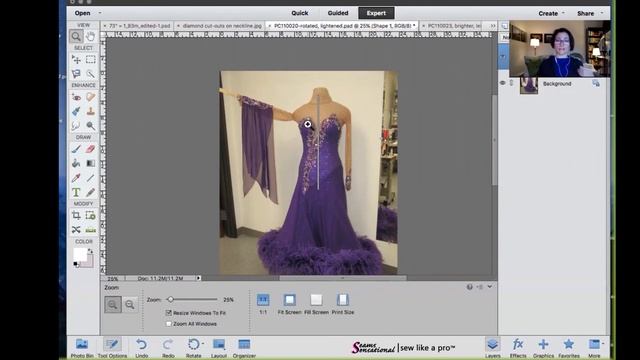Viewport: 640px width, 360px height.
Task: Click Undo in the taskbar
Action: (x=142, y=348)
